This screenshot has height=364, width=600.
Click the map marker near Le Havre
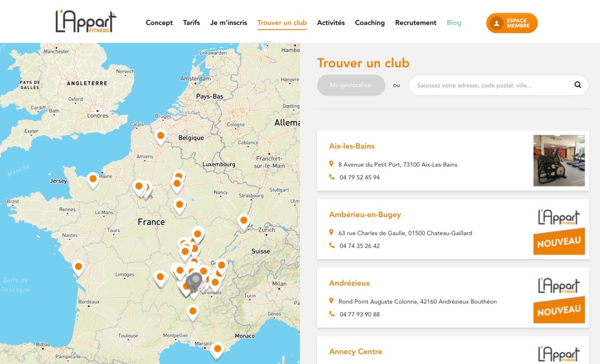pyautogui.click(x=93, y=180)
